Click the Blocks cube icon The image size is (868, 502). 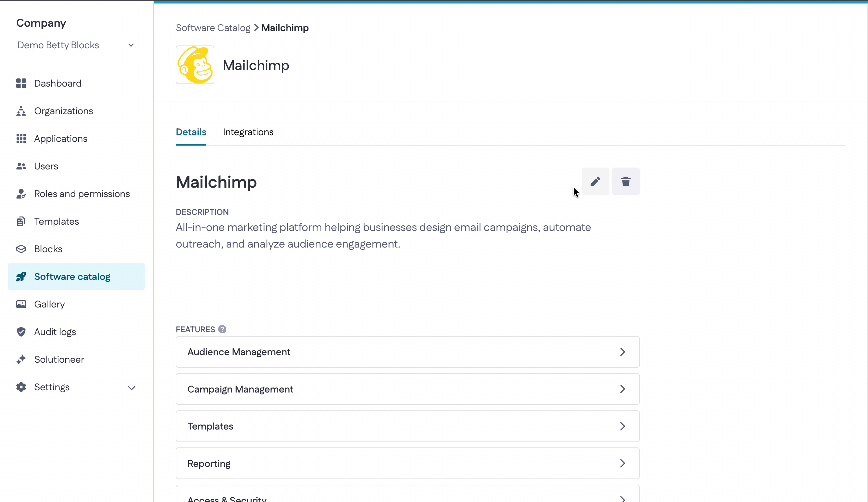21,249
